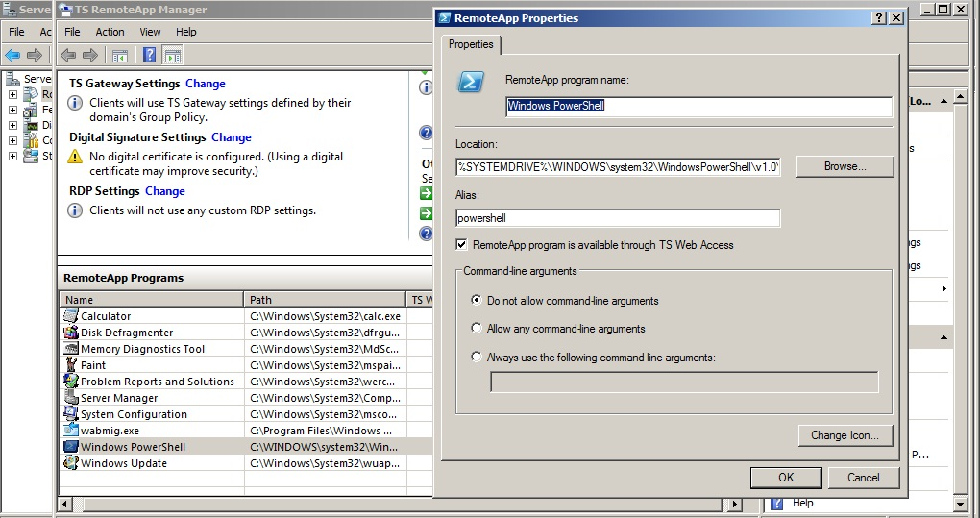This screenshot has width=980, height=518.
Task: Click the horizontal scrollbar left arrow in programs list
Action: [x=65, y=504]
